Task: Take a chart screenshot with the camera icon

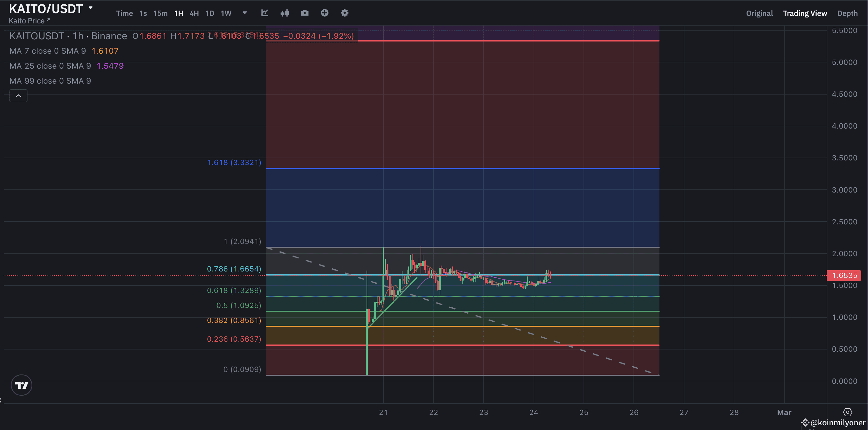Action: point(304,13)
